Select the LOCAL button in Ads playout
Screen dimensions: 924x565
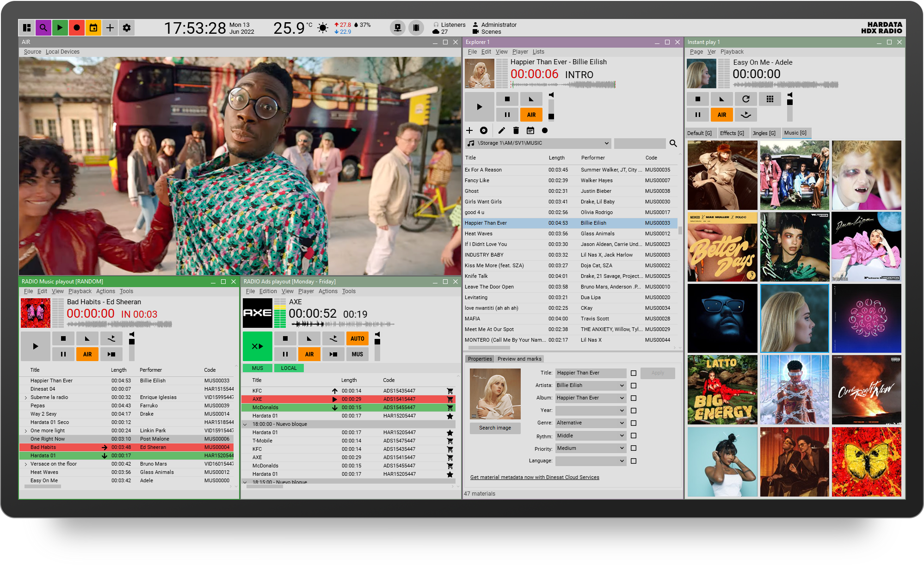289,368
